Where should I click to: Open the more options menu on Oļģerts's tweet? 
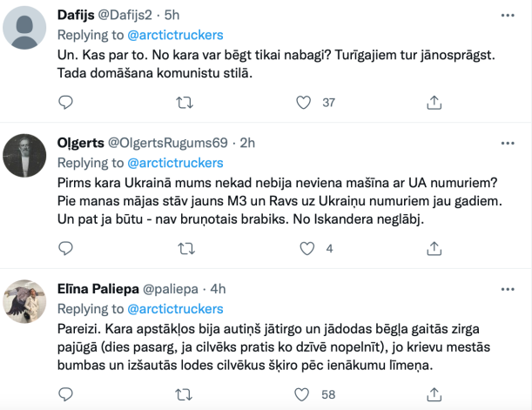(x=508, y=141)
